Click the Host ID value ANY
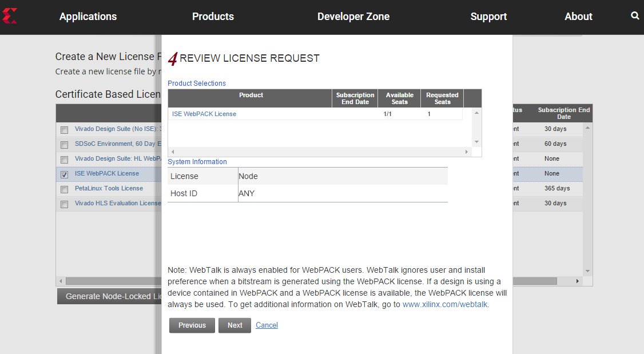Screen dimensions: 644x354 tap(247, 193)
